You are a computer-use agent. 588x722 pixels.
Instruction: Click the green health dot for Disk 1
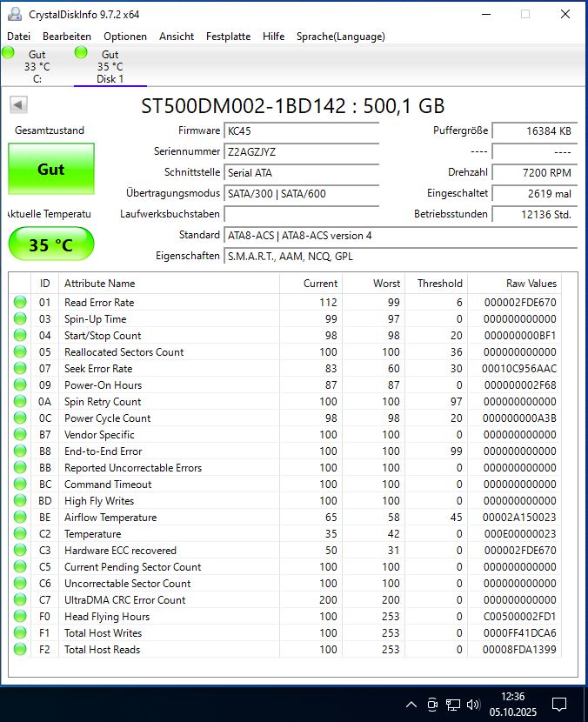(81, 52)
